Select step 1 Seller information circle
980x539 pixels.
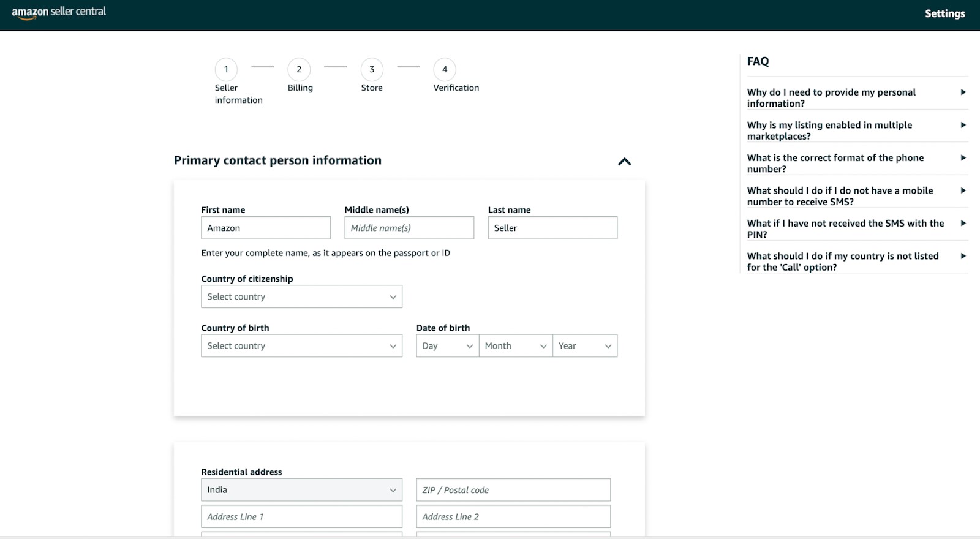click(226, 69)
